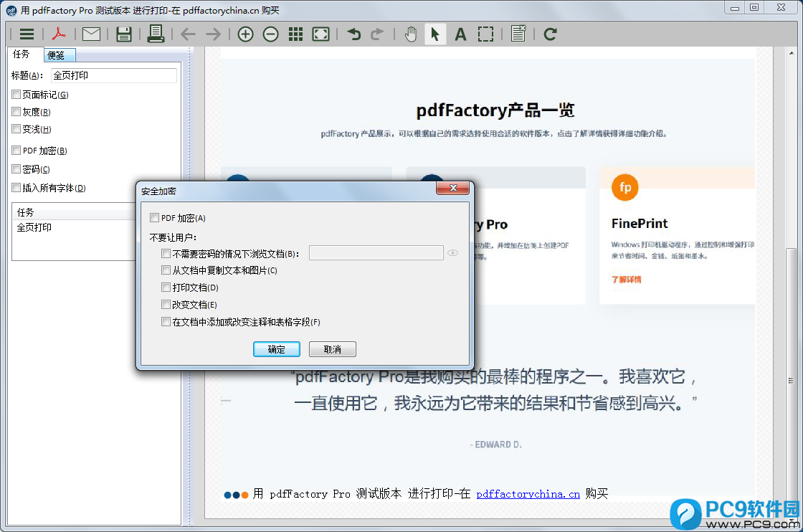
Task: Redo the last undone action
Action: [377, 34]
